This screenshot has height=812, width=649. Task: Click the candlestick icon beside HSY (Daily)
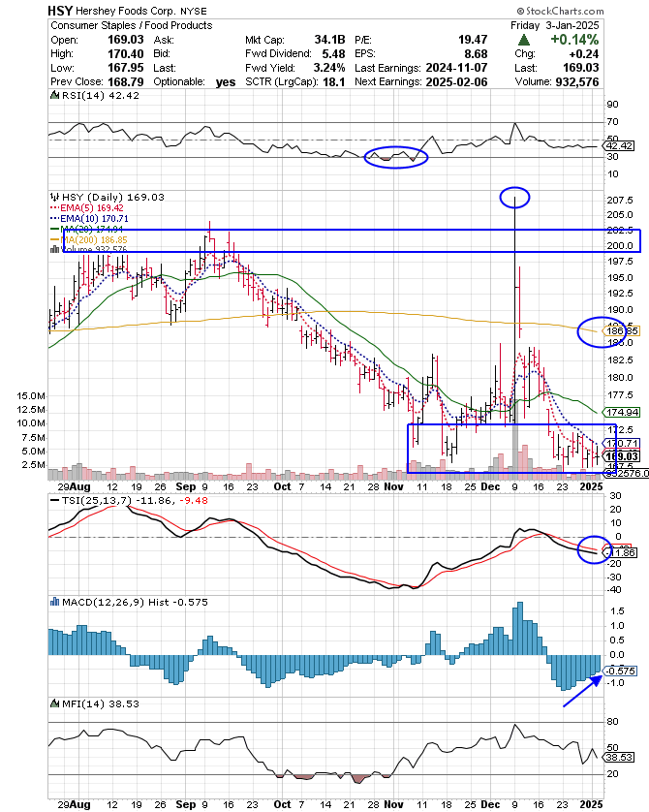pyautogui.click(x=55, y=197)
